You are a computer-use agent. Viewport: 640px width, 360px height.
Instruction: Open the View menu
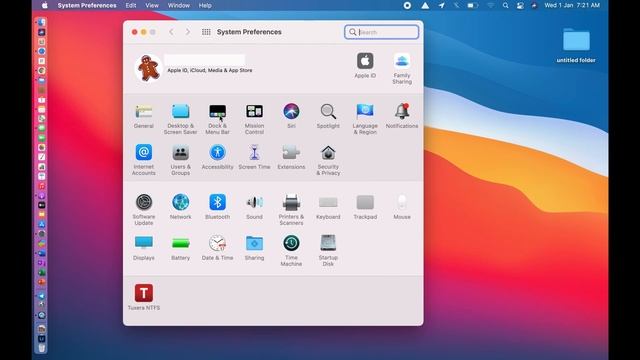pyautogui.click(x=152, y=5)
